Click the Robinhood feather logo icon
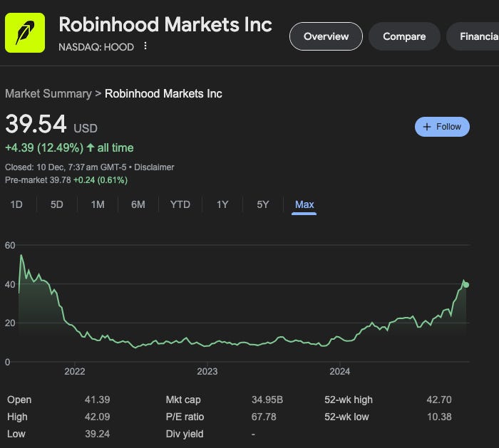Image resolution: width=499 pixels, height=448 pixels. click(25, 33)
